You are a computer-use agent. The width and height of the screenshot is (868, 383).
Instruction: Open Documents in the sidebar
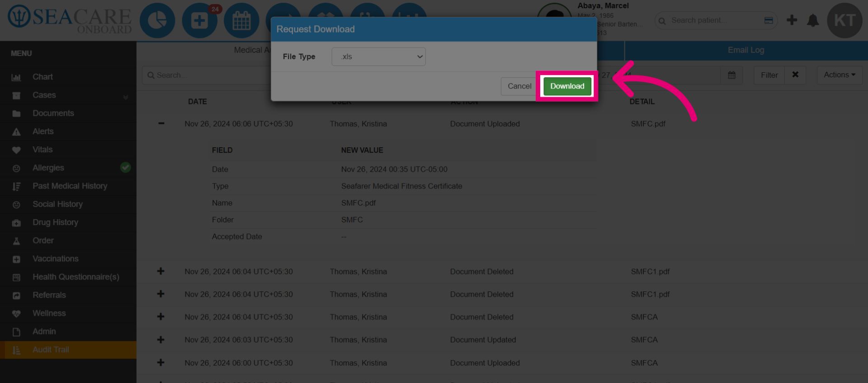53,113
